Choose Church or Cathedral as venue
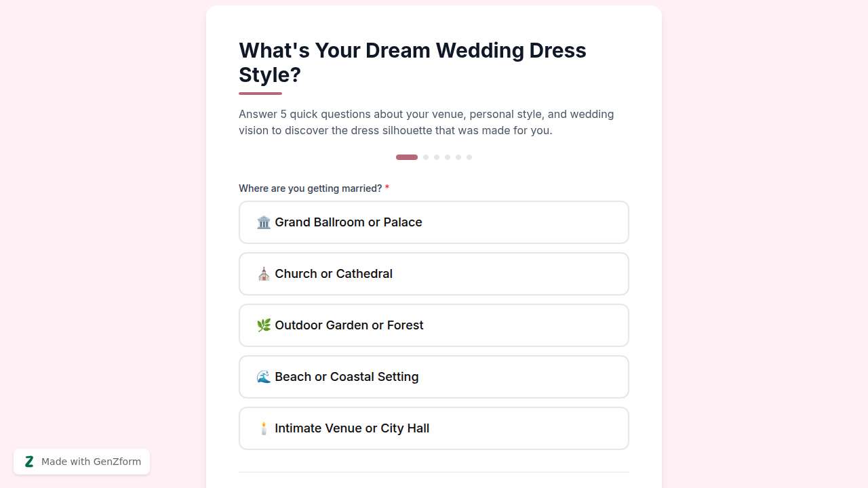Viewport: 868px width, 488px height. click(434, 274)
